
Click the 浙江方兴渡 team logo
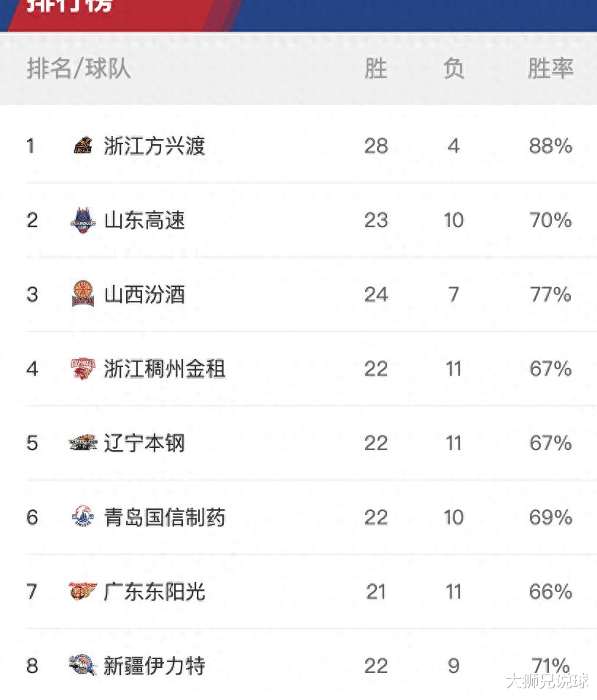(x=83, y=146)
